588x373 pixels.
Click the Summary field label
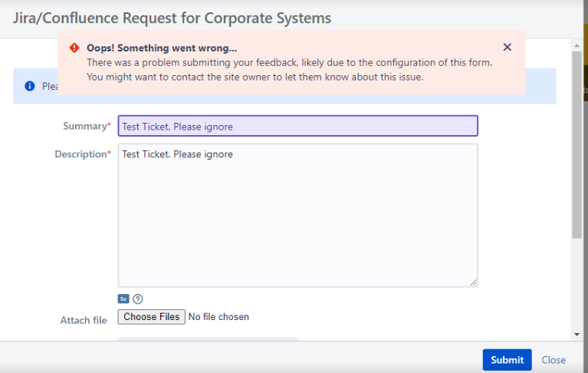[x=87, y=126]
